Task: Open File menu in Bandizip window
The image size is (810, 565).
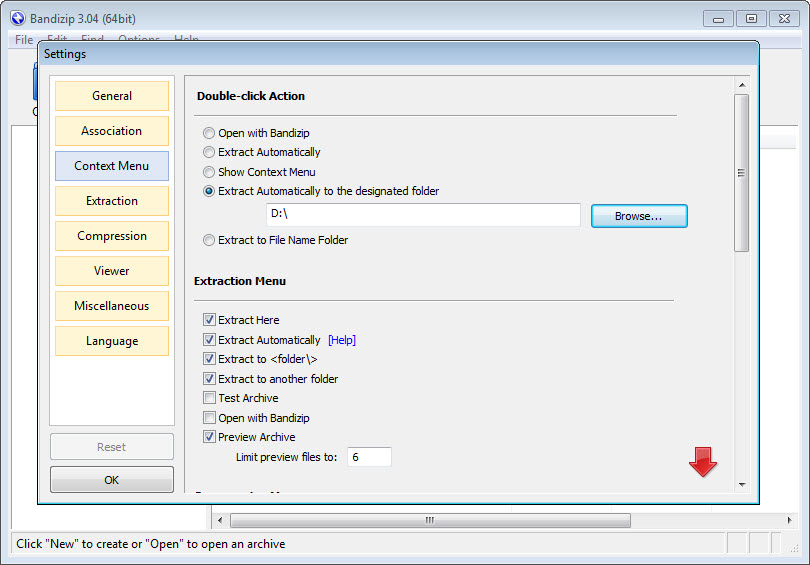Action: click(24, 40)
